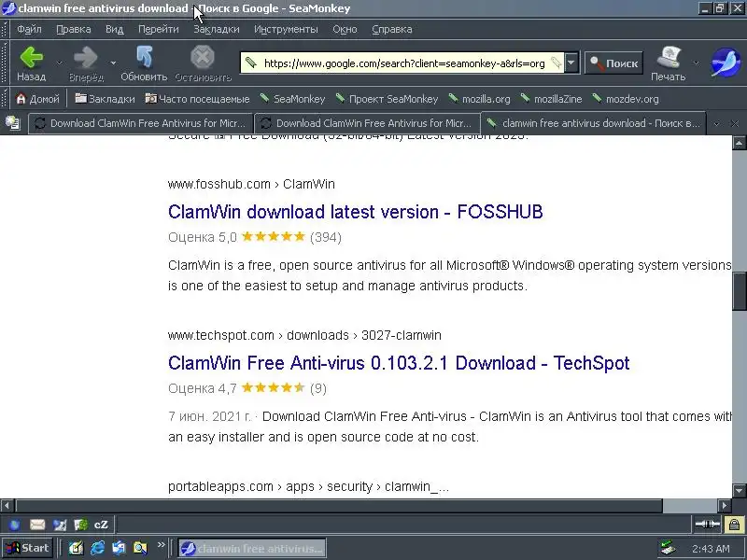747x560 pixels.
Task: Open the Print button dropdown arrow
Action: click(696, 63)
